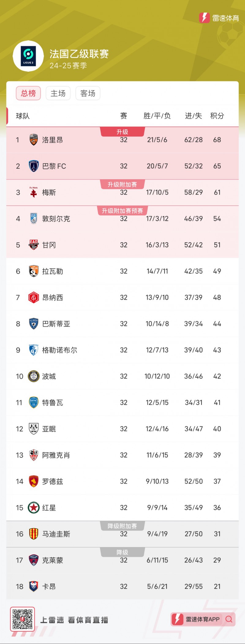The width and height of the screenshot is (245, 644).
Task: Switch to the 主场 home tab
Action: tap(58, 93)
